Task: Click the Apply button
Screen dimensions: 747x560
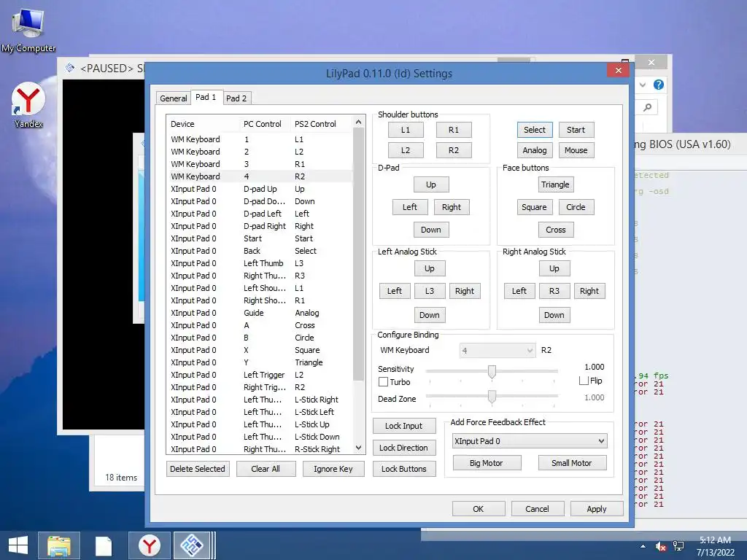Action: pyautogui.click(x=597, y=509)
